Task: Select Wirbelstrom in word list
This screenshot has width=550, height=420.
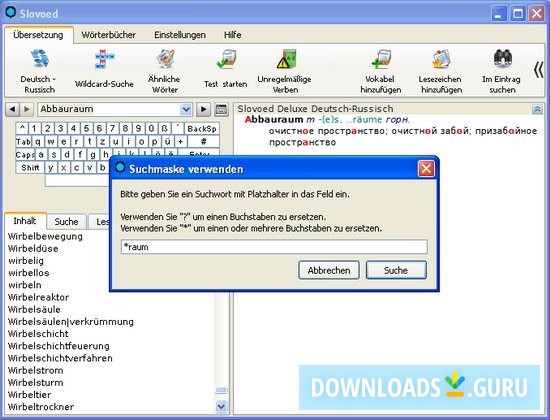Action: point(35,371)
